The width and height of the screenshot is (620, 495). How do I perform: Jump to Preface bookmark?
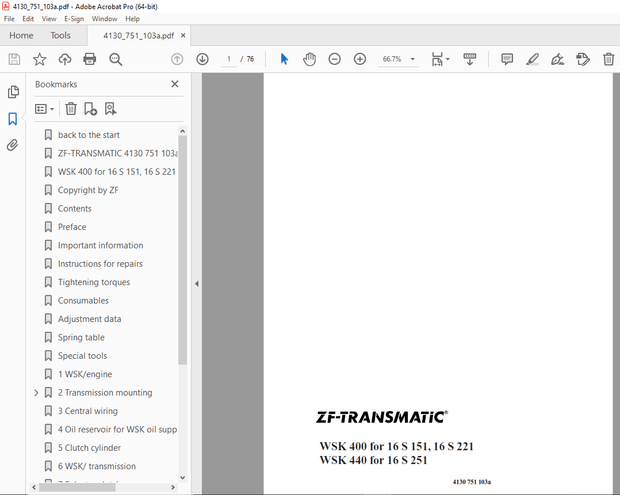click(x=72, y=227)
